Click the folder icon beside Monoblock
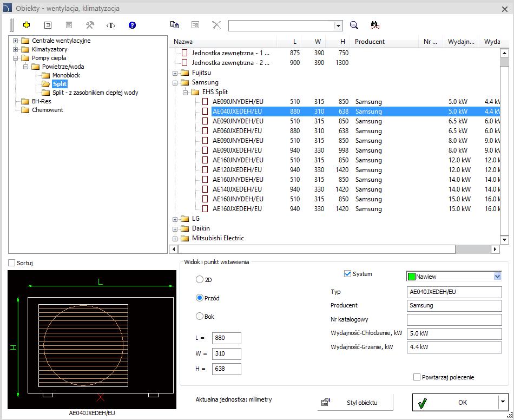The image size is (514, 420). pyautogui.click(x=46, y=75)
